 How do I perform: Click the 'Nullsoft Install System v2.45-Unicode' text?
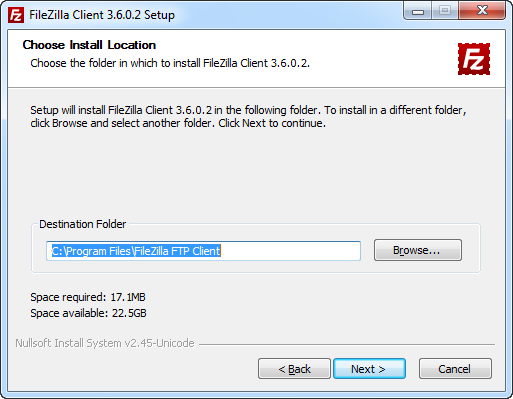tap(105, 343)
